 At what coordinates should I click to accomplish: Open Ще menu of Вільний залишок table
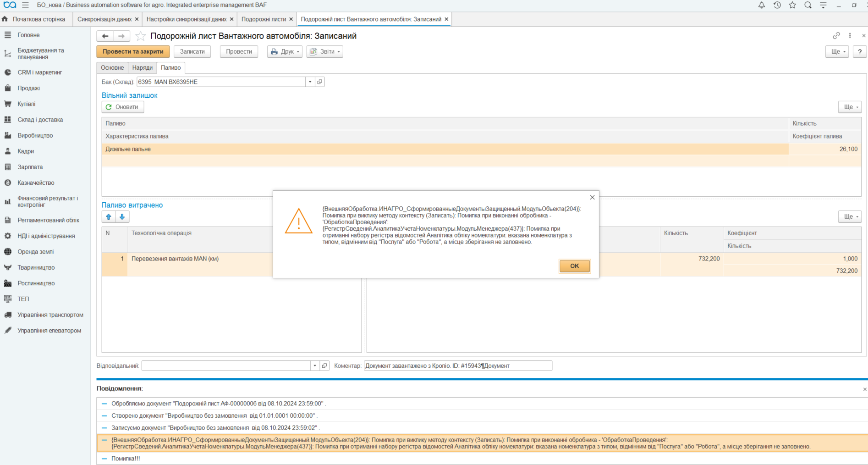(850, 107)
